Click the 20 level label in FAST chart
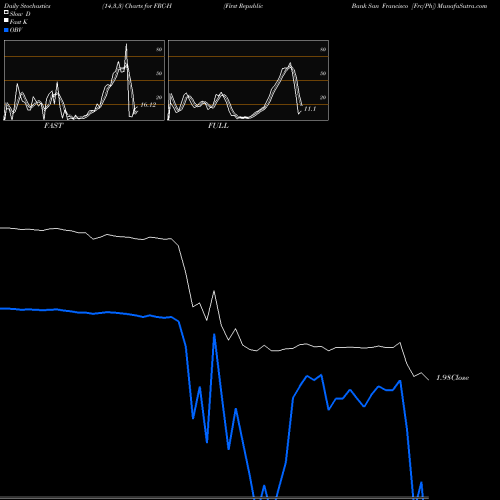The width and height of the screenshot is (500, 500). coord(159,97)
